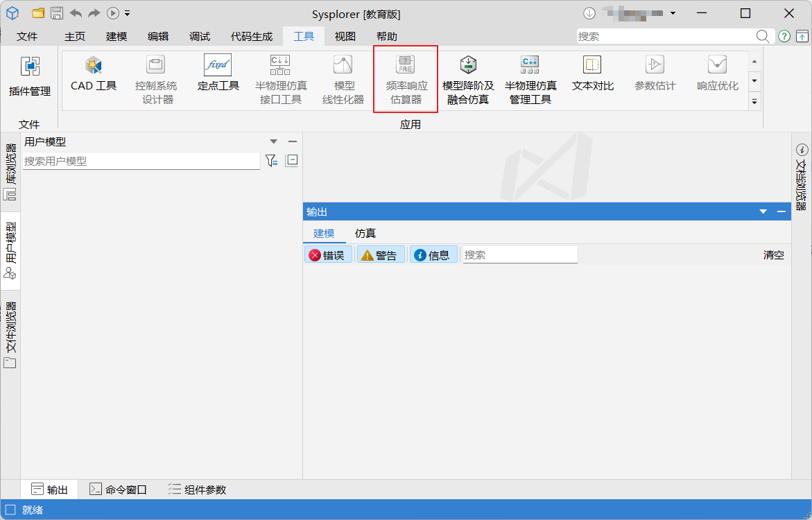Screen dimensions: 812x520
Task: Open the 库浏览器 side tab
Action: (x=10, y=172)
